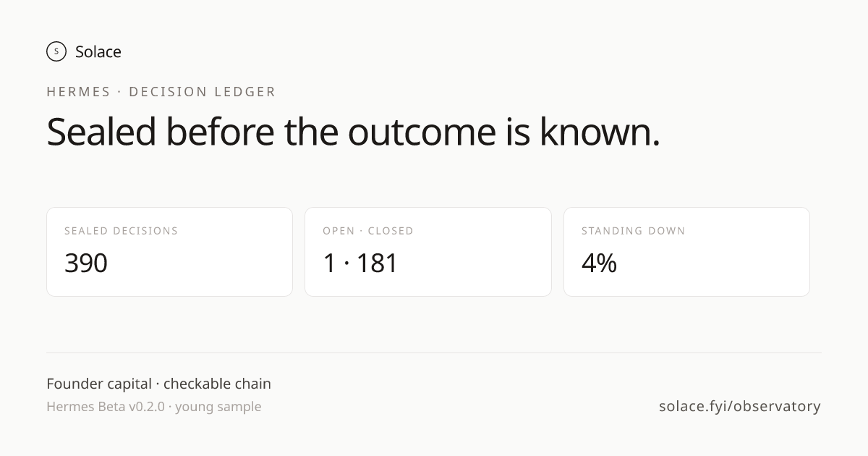The image size is (868, 456).
Task: Click the 1 · 181 open closed value
Action: point(360,263)
